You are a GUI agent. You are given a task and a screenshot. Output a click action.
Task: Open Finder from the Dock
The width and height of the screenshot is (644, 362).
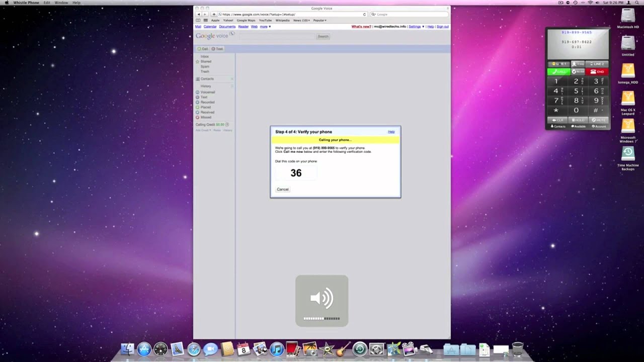coord(128,348)
